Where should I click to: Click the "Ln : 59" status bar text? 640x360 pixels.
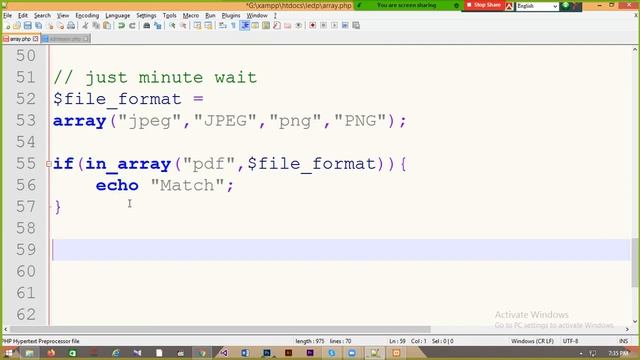397,341
